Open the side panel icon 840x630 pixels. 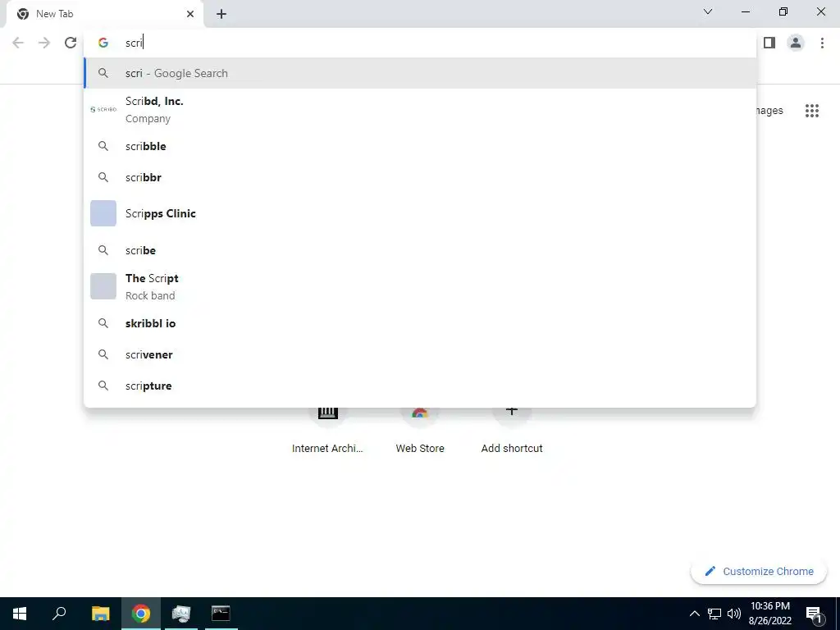pos(769,43)
